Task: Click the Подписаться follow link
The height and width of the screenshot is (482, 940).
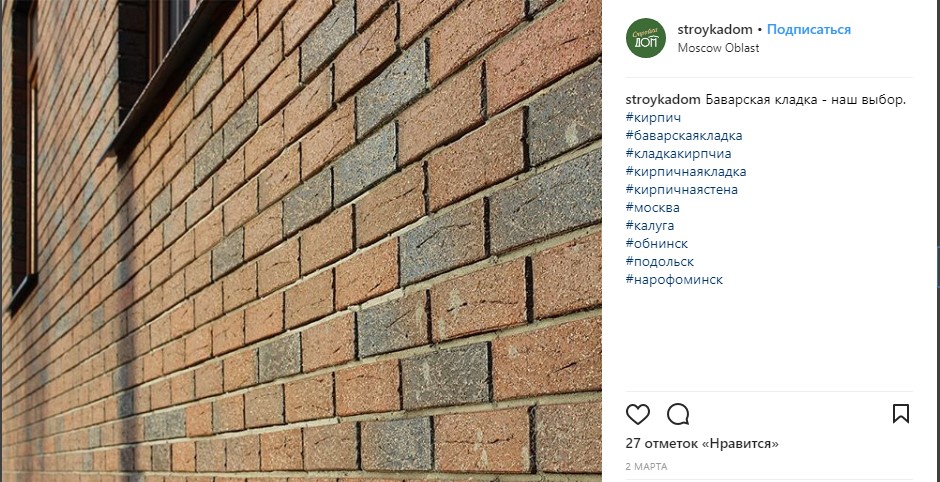Action: 809,29
